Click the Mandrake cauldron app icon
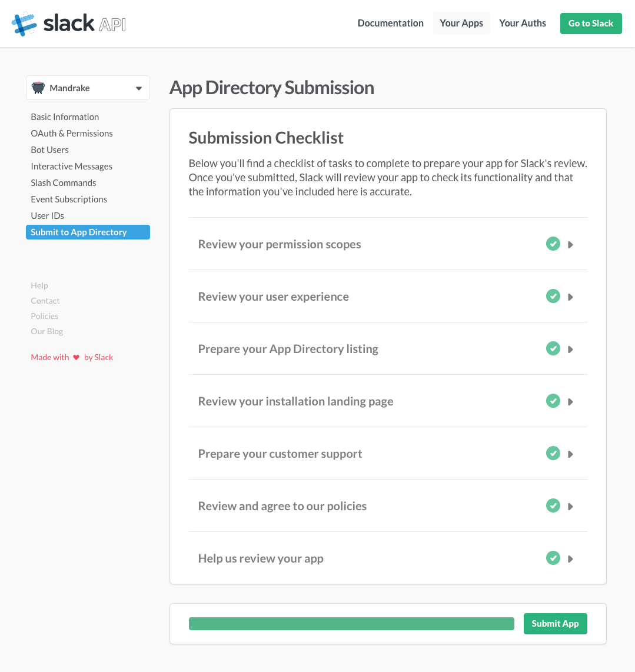The image size is (635, 672). (38, 88)
